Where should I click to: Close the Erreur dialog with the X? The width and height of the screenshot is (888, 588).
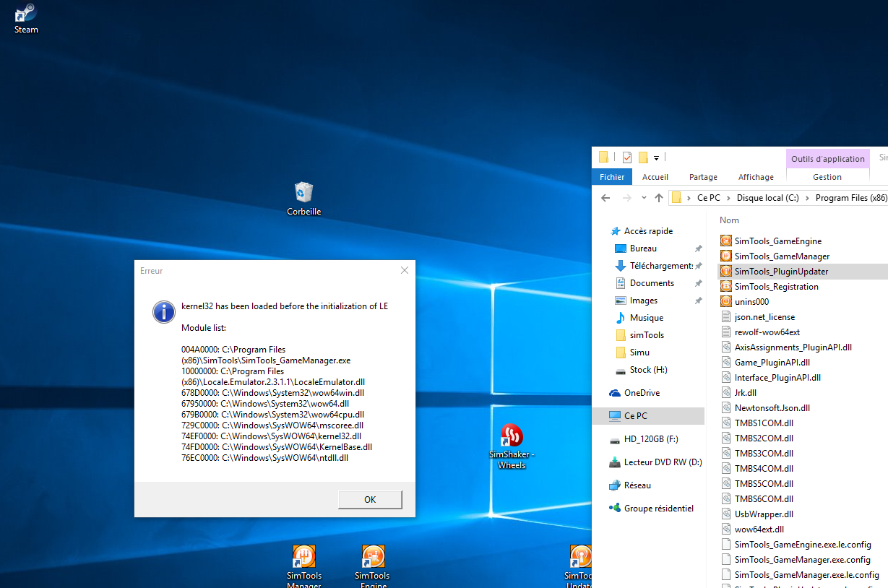pyautogui.click(x=405, y=270)
